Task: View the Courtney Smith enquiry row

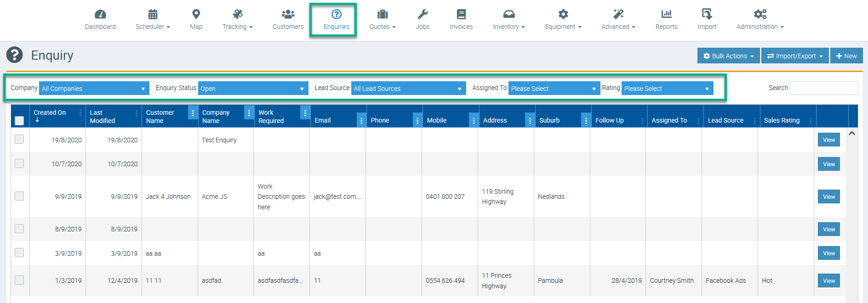Action: 828,281
